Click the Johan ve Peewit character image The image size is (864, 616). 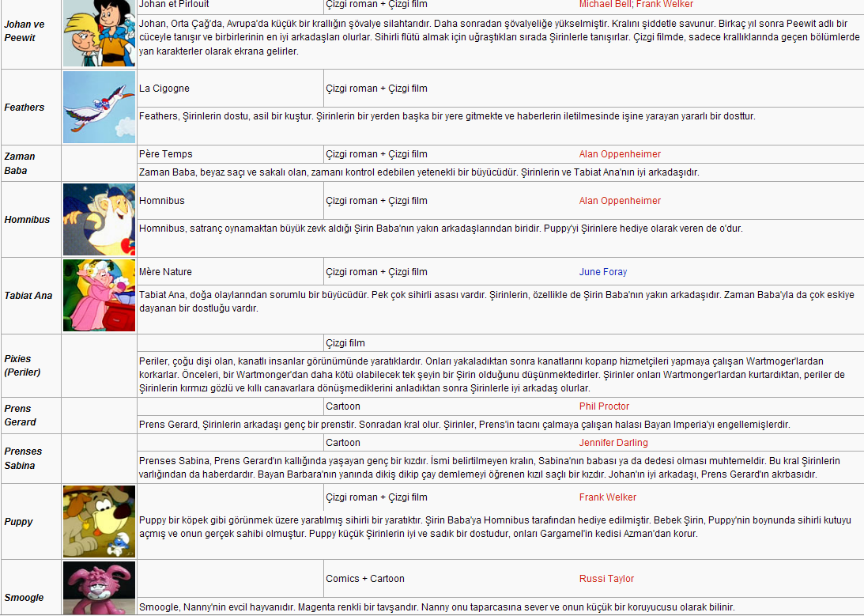pos(99,33)
